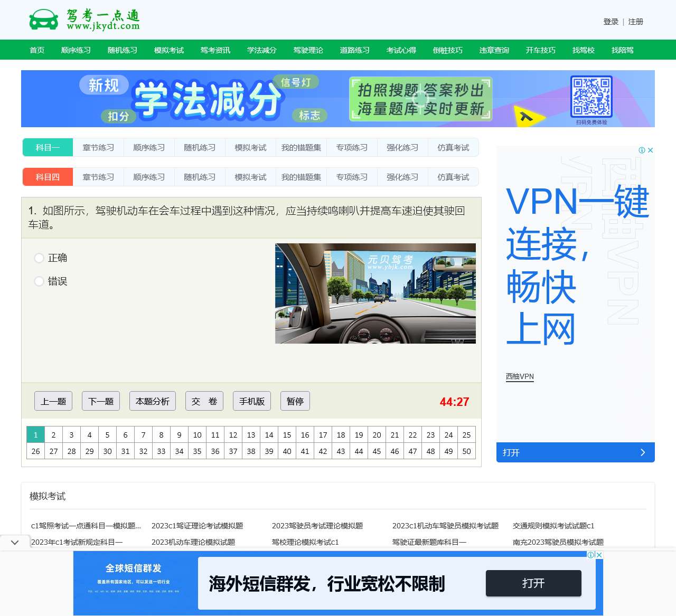Click the 下一题 button
This screenshot has width=676, height=616.
click(101, 401)
